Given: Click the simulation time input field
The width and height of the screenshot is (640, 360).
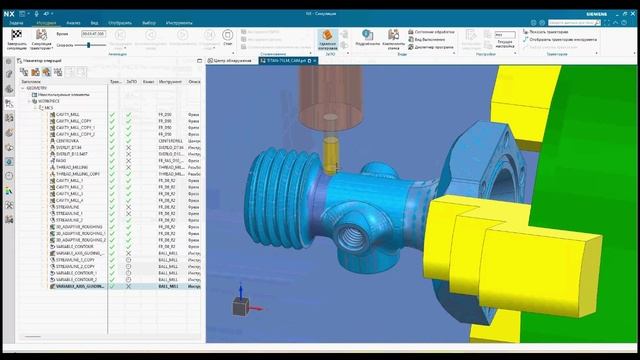Looking at the screenshot, I should click(93, 34).
